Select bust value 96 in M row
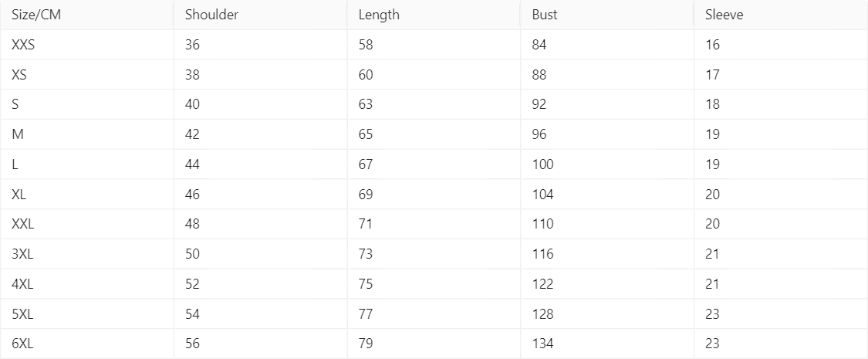Viewport: 868px width, 359px height. point(539,134)
